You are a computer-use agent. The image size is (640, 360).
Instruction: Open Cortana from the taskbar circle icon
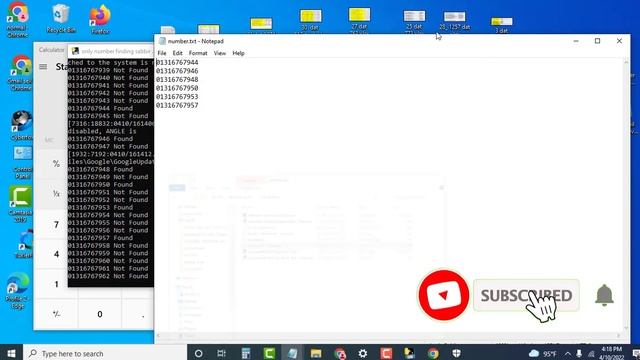[x=198, y=353]
